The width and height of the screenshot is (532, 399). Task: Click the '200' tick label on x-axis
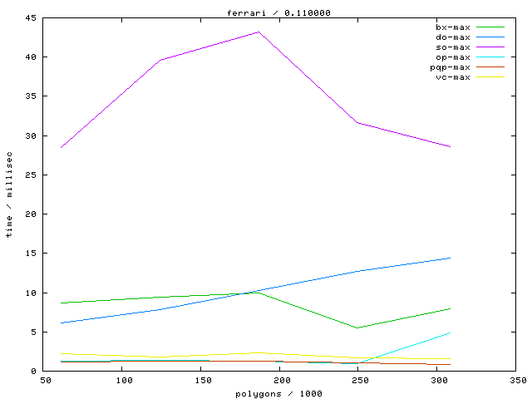[281, 380]
